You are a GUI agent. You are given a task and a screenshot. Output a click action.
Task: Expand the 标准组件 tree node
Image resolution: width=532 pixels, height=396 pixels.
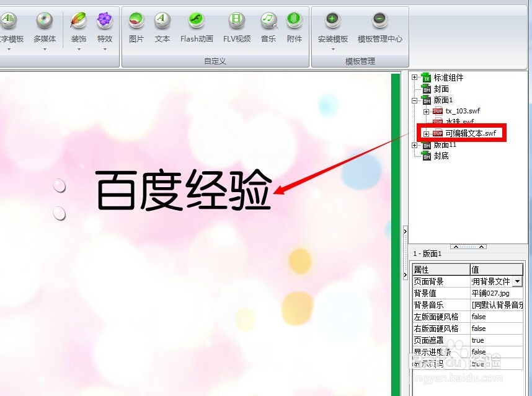414,77
